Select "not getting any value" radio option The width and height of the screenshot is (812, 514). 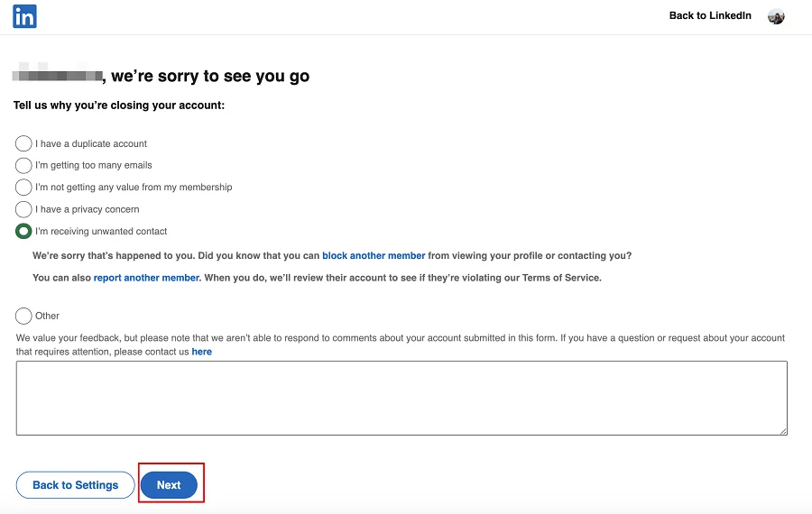pos(23,187)
